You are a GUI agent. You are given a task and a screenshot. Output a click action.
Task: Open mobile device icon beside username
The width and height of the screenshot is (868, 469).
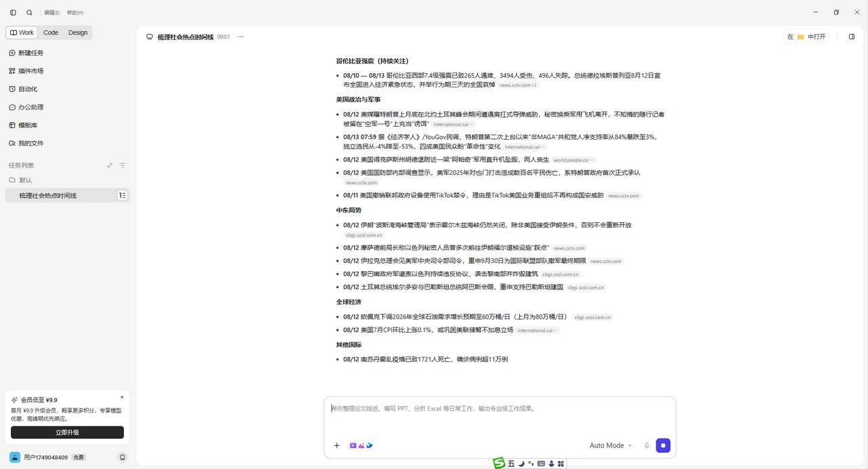(x=122, y=457)
